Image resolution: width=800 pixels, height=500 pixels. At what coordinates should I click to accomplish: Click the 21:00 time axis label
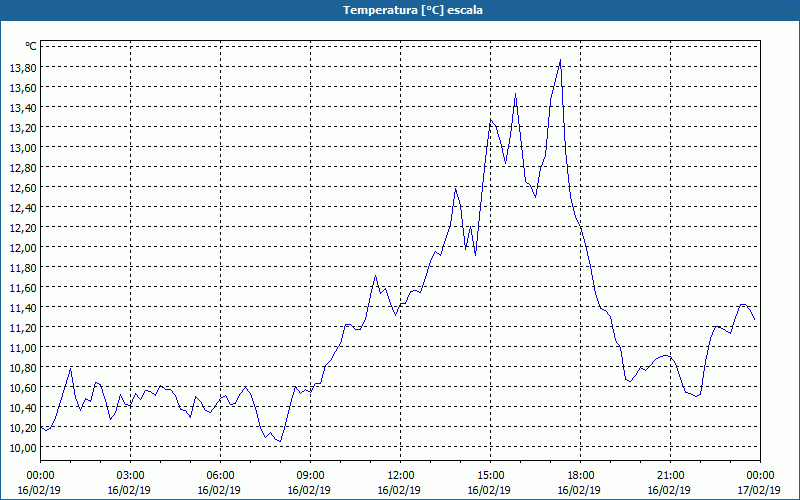coord(670,476)
